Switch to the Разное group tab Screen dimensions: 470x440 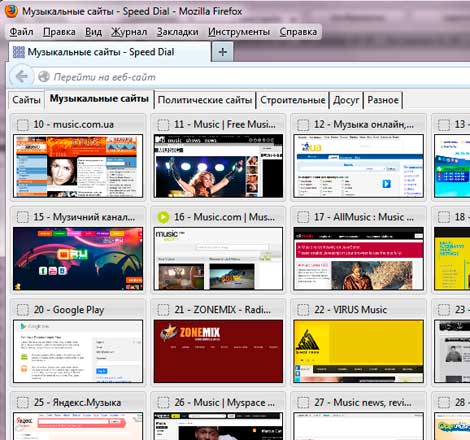coord(383,100)
